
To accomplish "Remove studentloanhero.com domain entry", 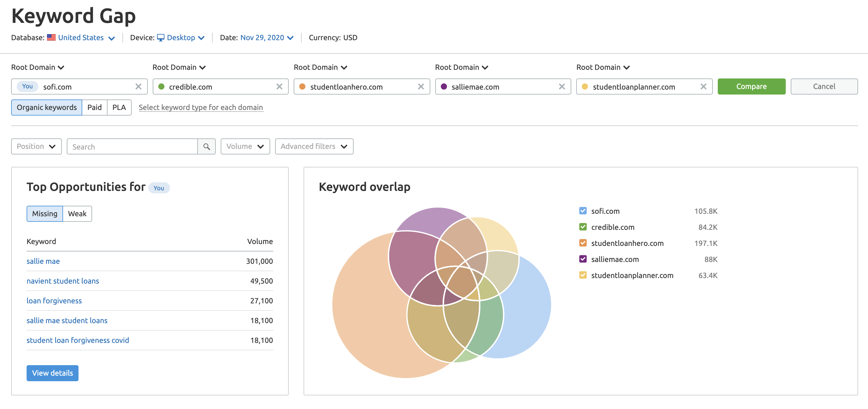I will pyautogui.click(x=421, y=86).
